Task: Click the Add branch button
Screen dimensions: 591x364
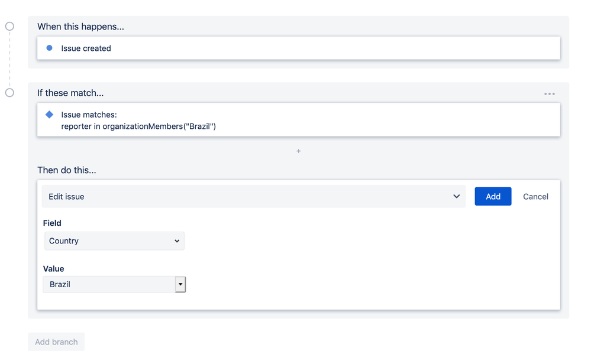Action: 56,342
